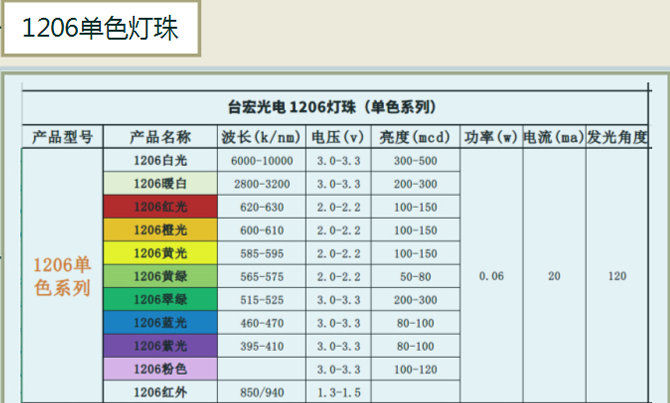Image resolution: width=670 pixels, height=403 pixels.
Task: Click current value 20
Action: 554,276
